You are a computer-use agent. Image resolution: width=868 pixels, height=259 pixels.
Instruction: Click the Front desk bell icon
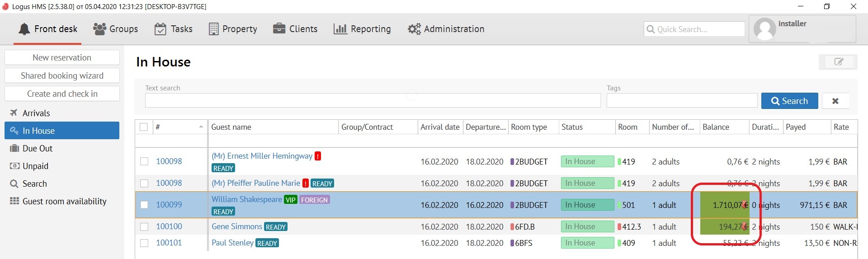[24, 29]
